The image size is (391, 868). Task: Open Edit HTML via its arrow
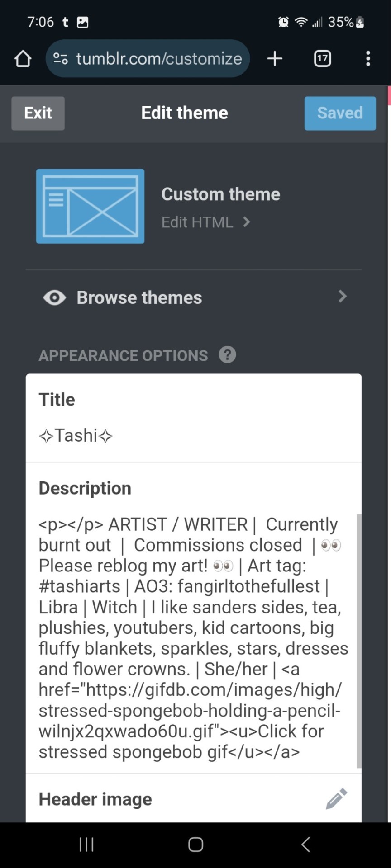247,222
